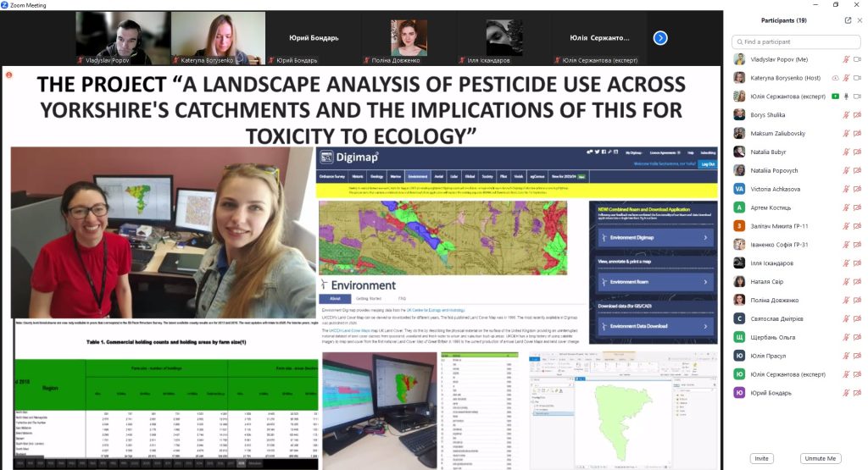
Task: Click muted mic icon for Borys Shulika
Action: click(x=846, y=115)
